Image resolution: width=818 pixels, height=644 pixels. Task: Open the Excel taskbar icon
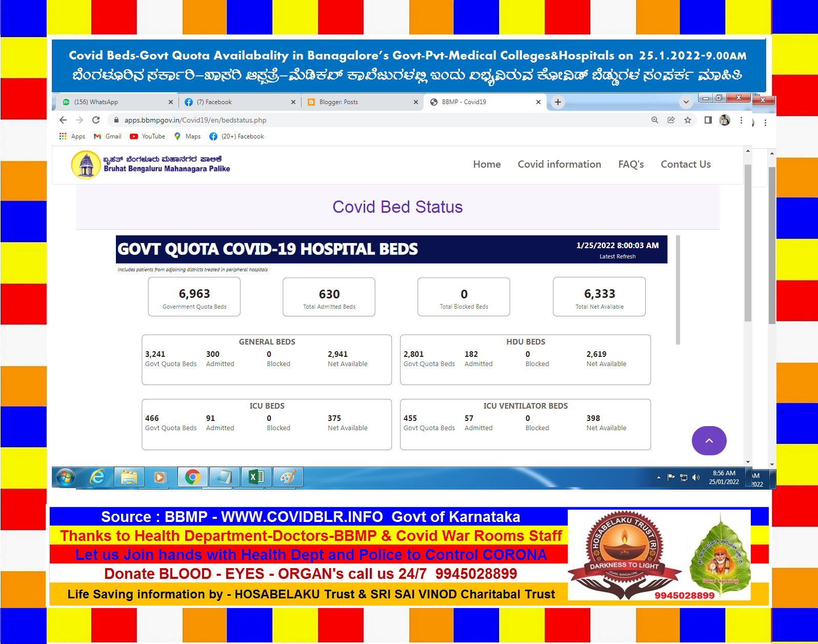pos(256,477)
